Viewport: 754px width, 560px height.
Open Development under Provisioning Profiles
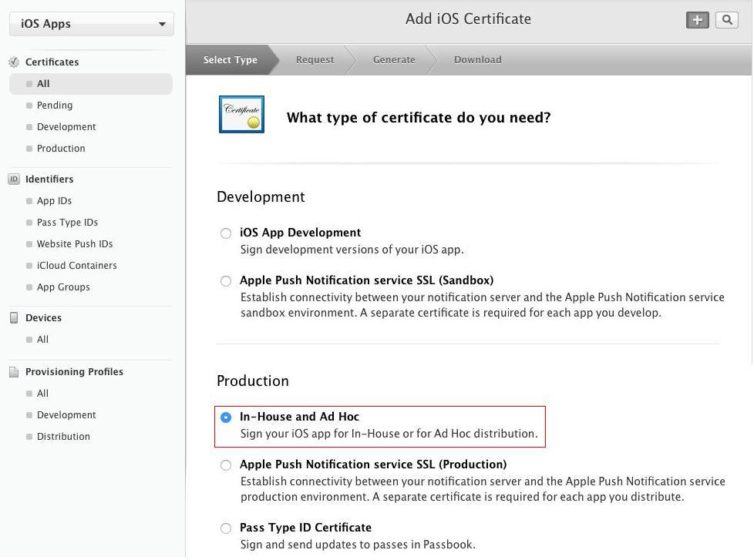[x=66, y=415]
